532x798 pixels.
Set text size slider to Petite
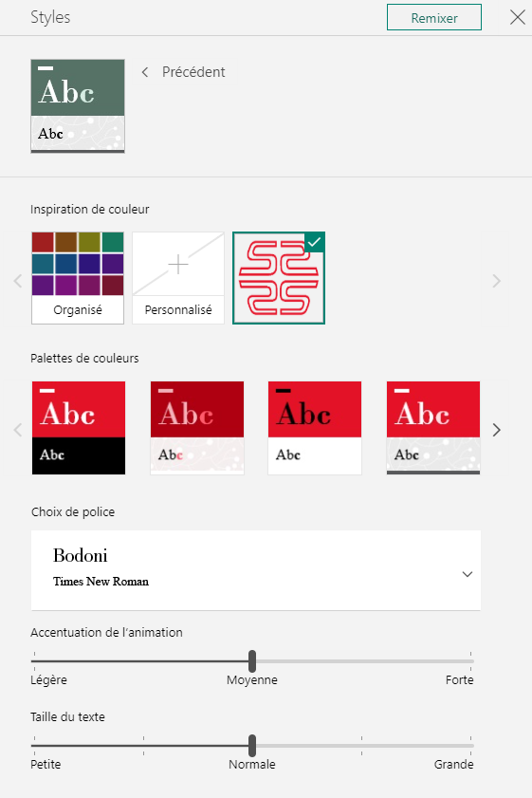coord(34,746)
